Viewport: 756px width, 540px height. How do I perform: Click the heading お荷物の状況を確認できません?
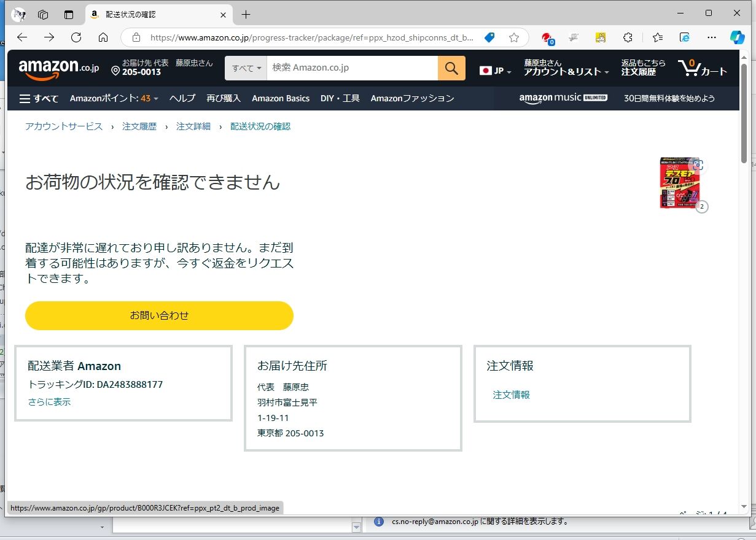pos(152,182)
